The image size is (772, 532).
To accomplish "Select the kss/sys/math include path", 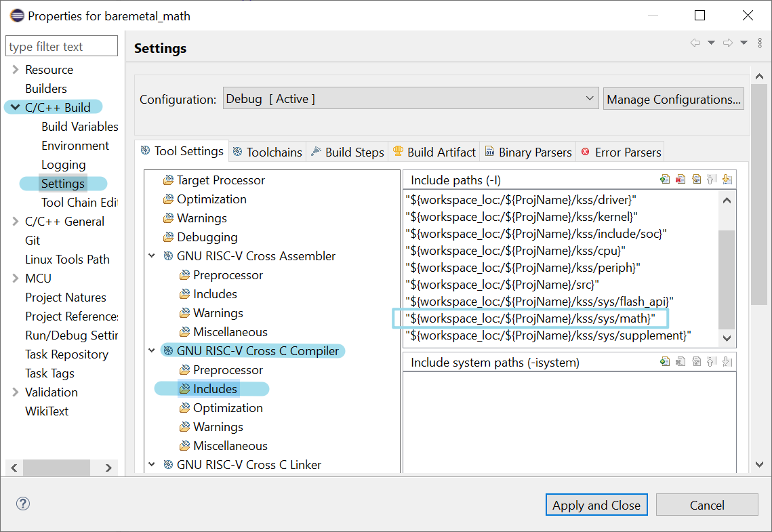I will 530,319.
